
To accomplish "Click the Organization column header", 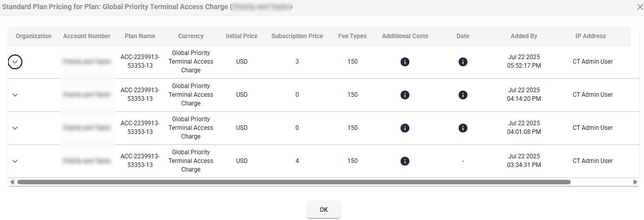I will point(34,36).
